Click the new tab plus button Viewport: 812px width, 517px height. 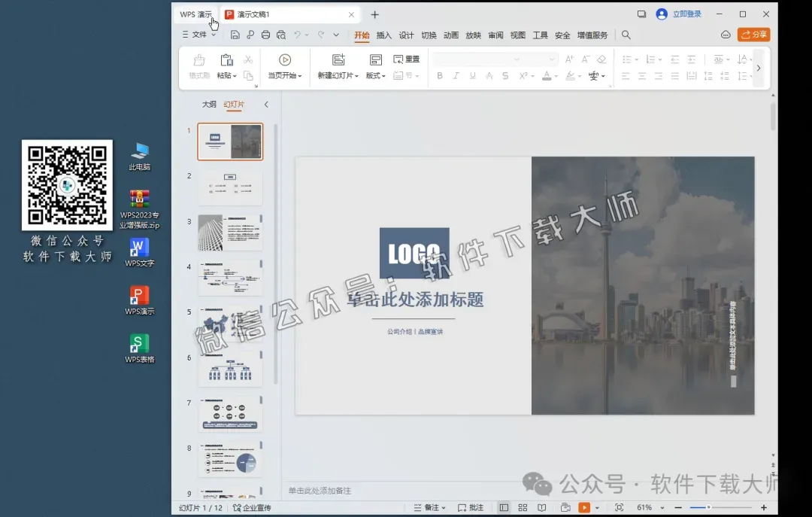pos(375,14)
